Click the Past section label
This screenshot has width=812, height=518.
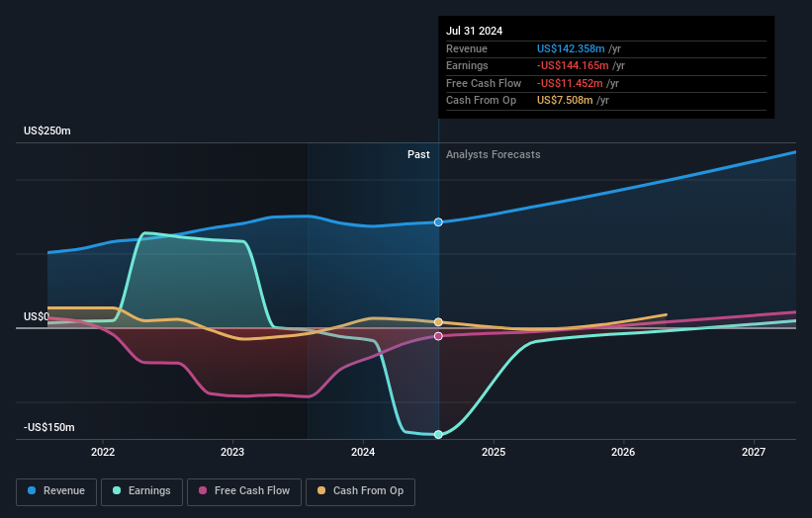tap(418, 154)
